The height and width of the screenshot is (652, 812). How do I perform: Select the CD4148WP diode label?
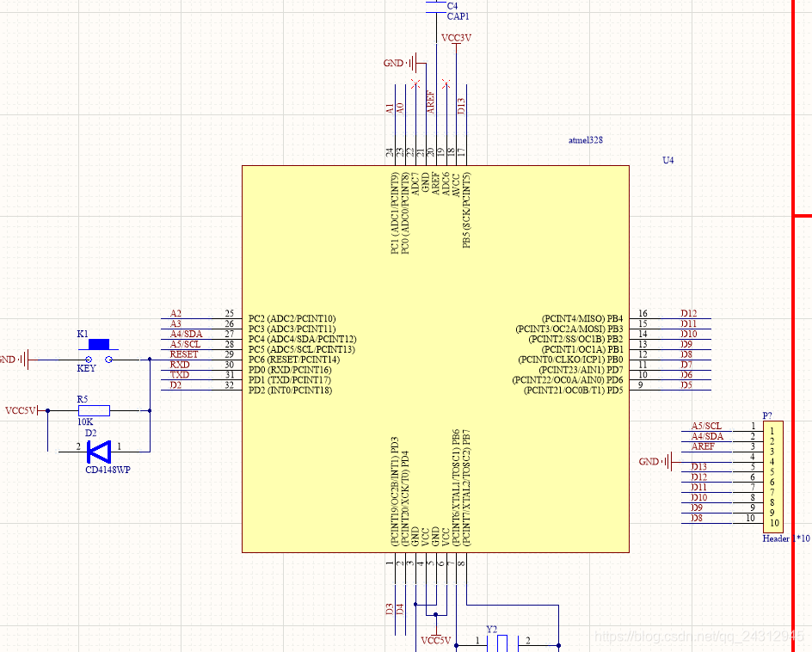[x=108, y=470]
